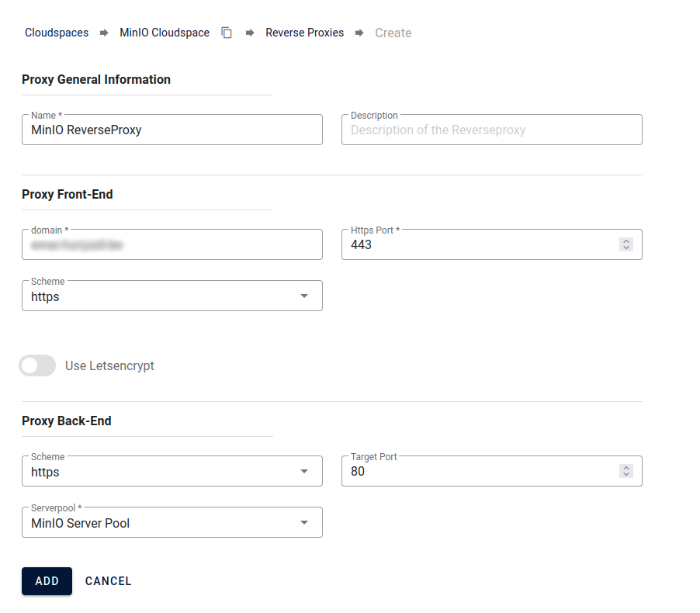Click the Back-End Scheme dropdown arrow
The height and width of the screenshot is (613, 700).
304,472
